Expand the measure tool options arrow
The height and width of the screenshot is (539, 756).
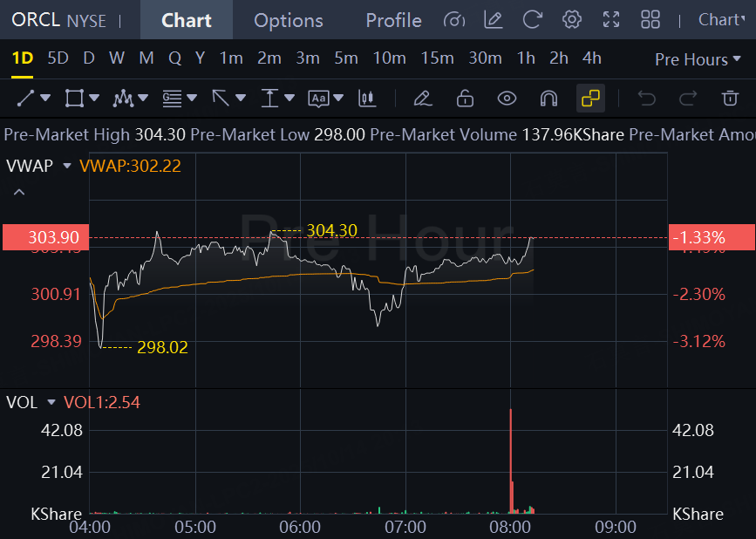pos(289,98)
